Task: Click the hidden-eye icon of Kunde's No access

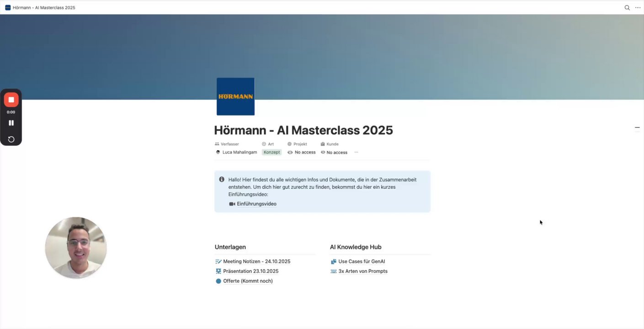Action: (x=323, y=152)
